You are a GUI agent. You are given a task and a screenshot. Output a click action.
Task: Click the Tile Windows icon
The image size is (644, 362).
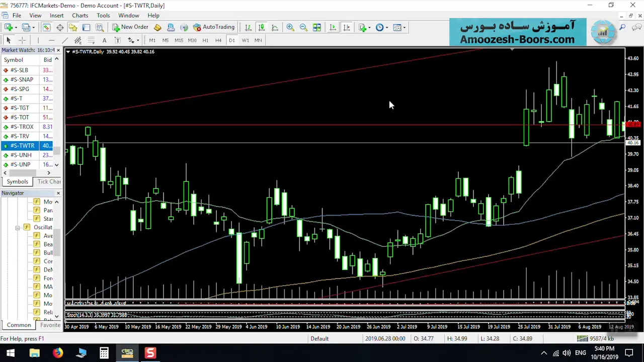point(317,27)
